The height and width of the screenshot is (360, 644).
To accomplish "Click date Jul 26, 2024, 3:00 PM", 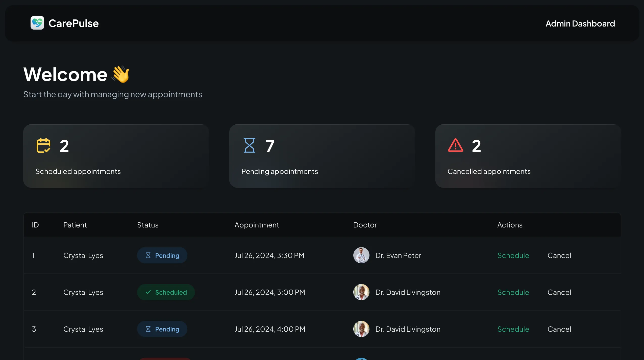I will [x=270, y=292].
